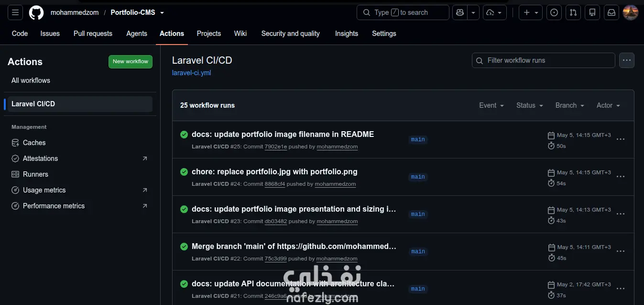Open the cloud agents dropdown in header
The image size is (644, 305).
(495, 12)
